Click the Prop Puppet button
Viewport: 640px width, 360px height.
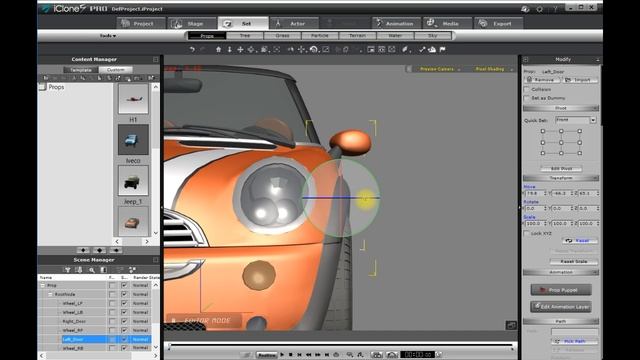[561, 290]
